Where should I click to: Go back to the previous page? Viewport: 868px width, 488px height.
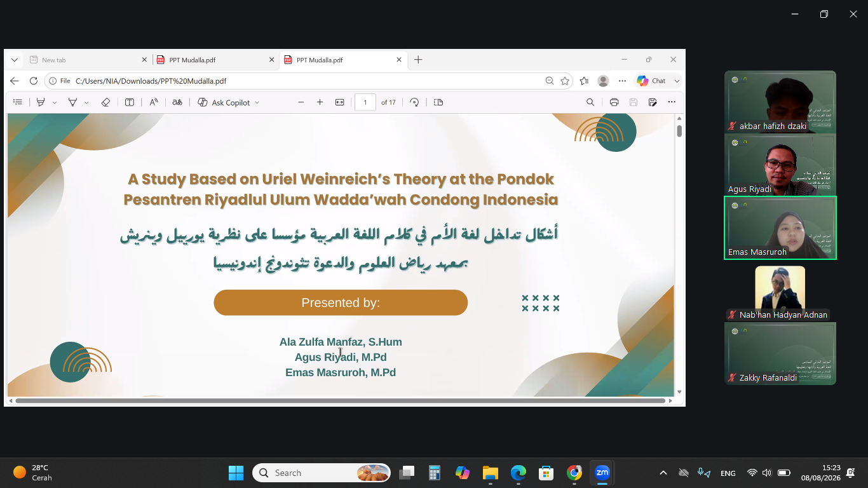(x=15, y=81)
